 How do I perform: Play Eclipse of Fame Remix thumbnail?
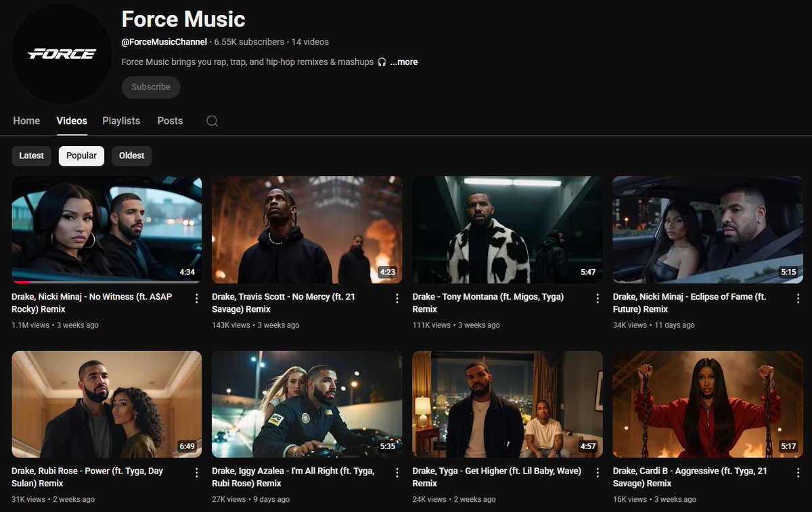point(708,230)
